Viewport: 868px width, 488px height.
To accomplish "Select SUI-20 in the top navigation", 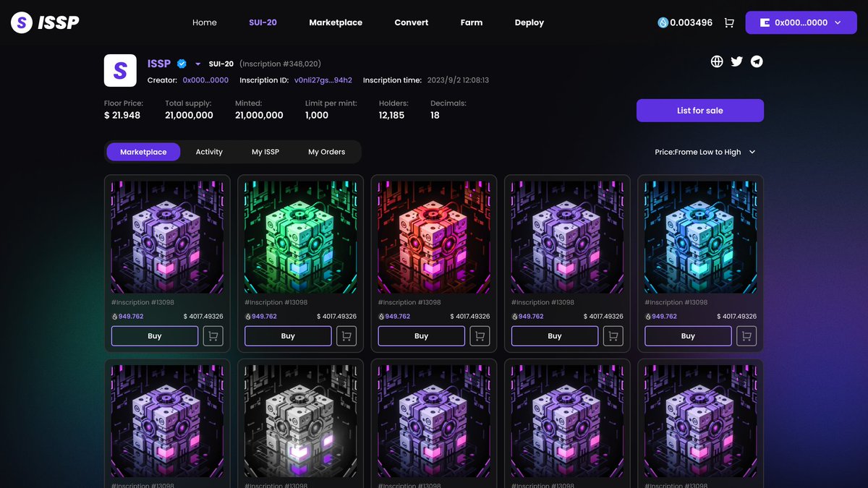I will coord(263,22).
